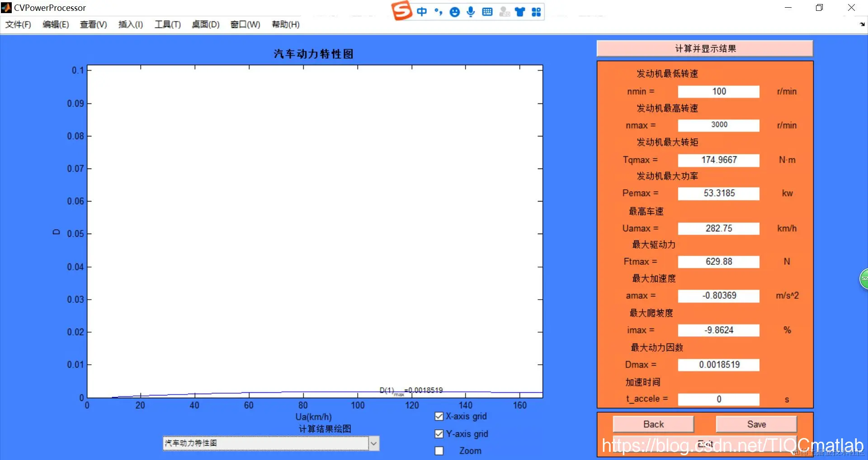Expand the 窗口(W) menu
Image resolution: width=868 pixels, height=460 pixels.
[245, 24]
